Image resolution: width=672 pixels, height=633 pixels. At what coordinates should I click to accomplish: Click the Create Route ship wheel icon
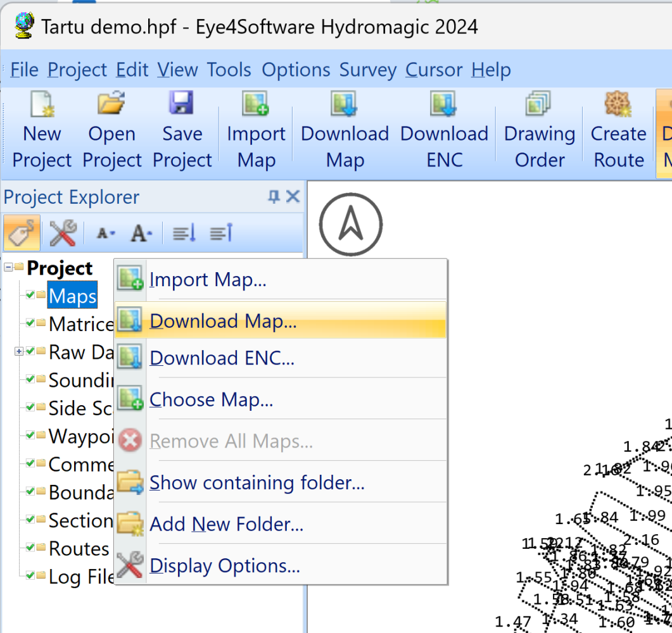pyautogui.click(x=618, y=104)
